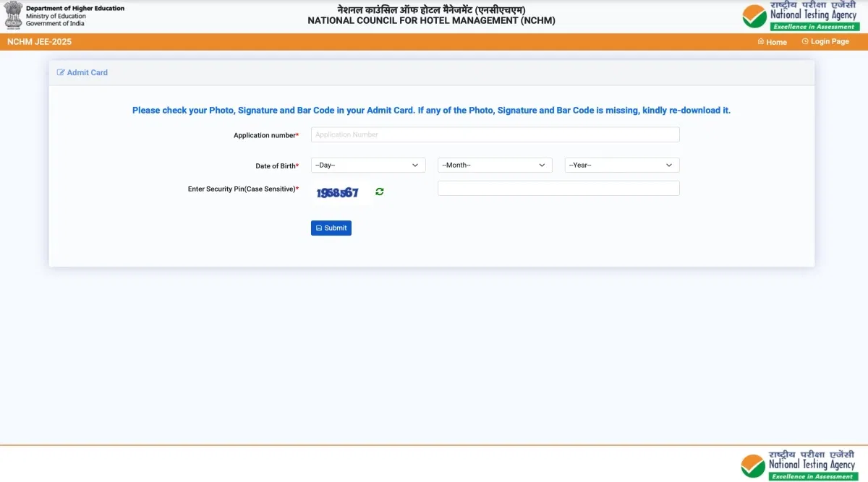Image resolution: width=868 pixels, height=482 pixels.
Task: Click the security pin entry field
Action: (558, 189)
